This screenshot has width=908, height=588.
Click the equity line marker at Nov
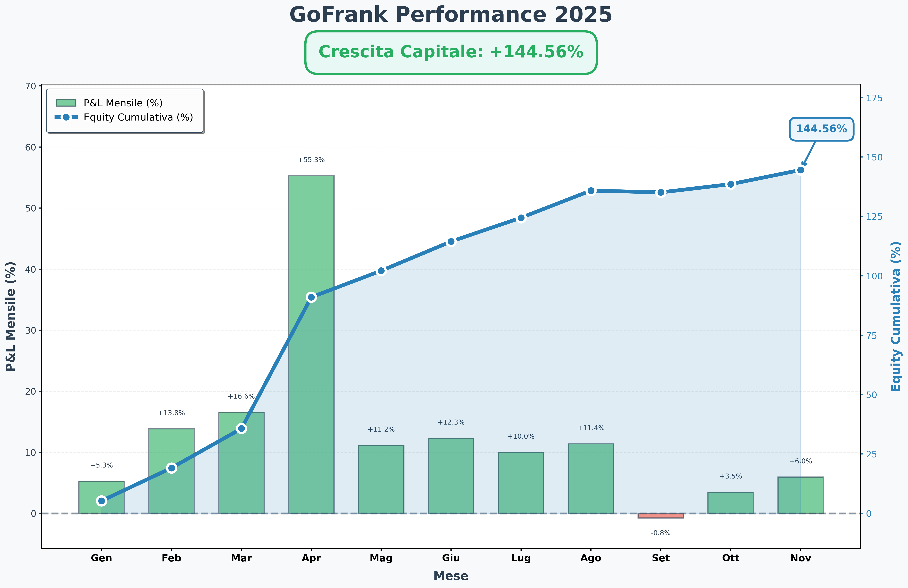click(800, 170)
